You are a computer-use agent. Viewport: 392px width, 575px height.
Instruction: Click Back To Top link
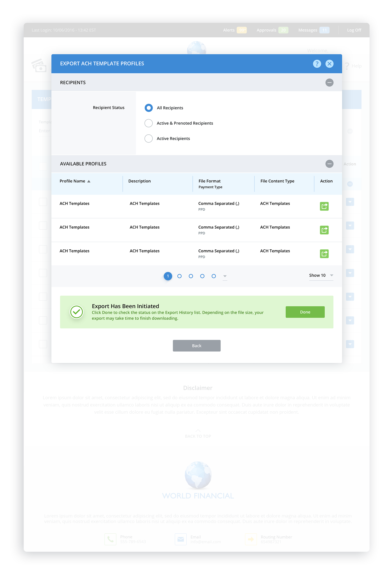tap(198, 434)
